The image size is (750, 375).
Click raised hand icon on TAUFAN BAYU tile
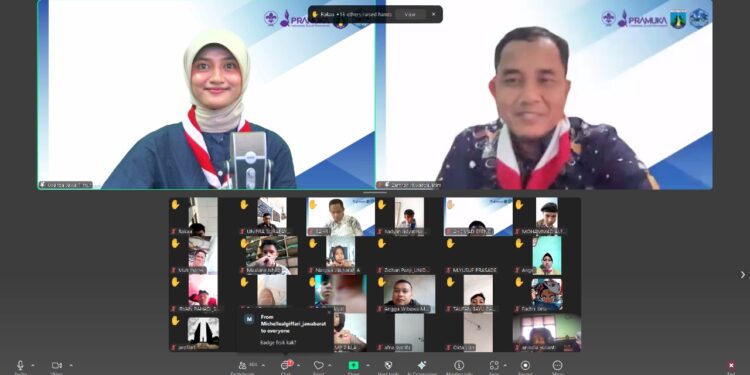[450, 282]
